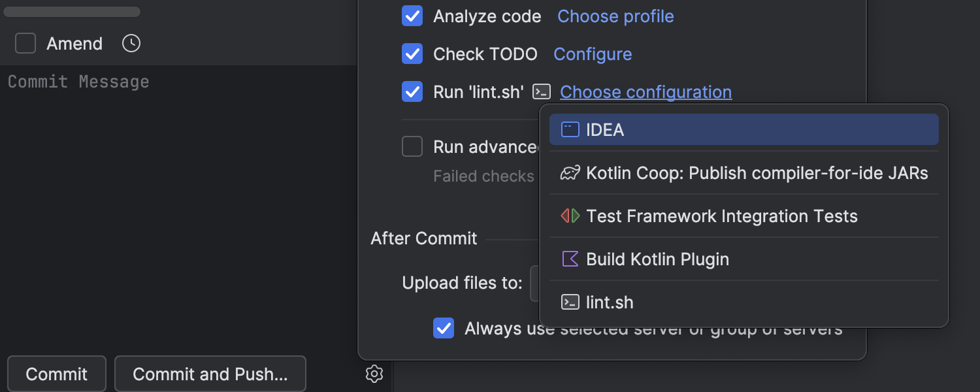Click into the Commit Message field

click(176, 196)
